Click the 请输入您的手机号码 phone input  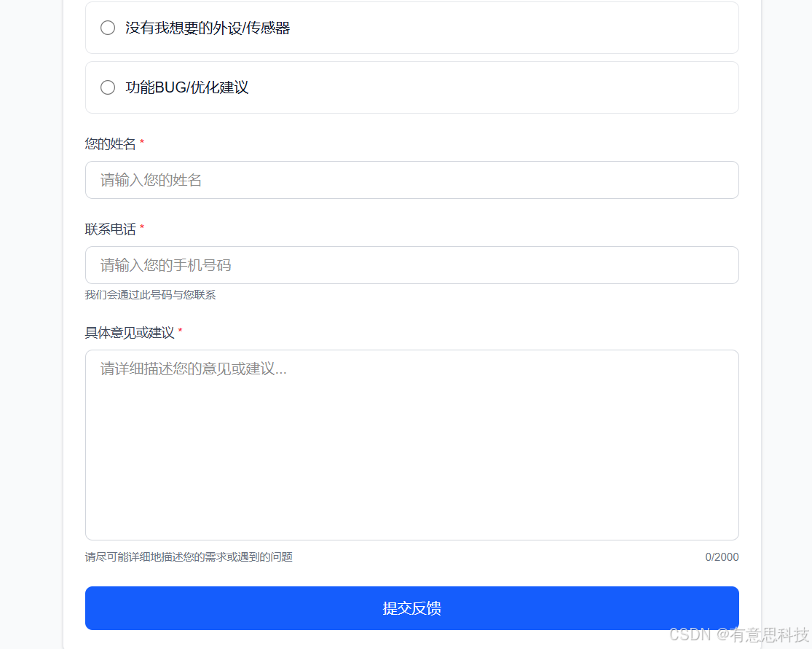point(411,265)
